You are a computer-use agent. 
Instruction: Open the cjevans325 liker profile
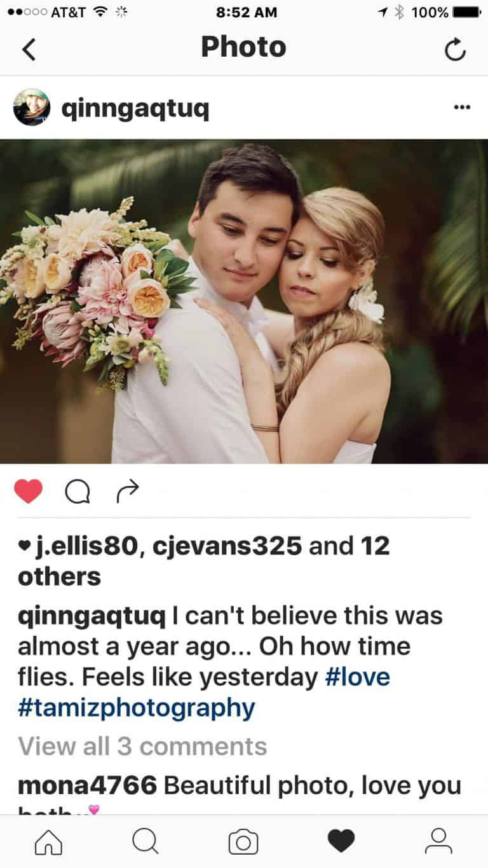pyautogui.click(x=227, y=546)
